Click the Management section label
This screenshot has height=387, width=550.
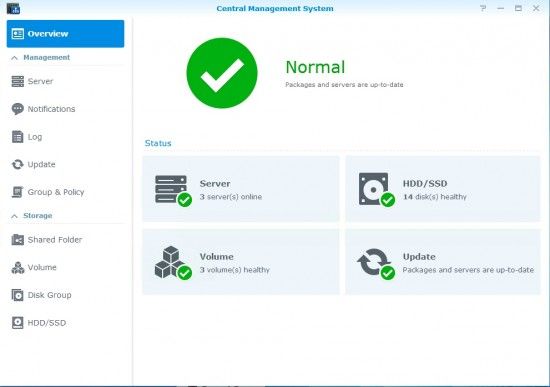click(x=47, y=58)
